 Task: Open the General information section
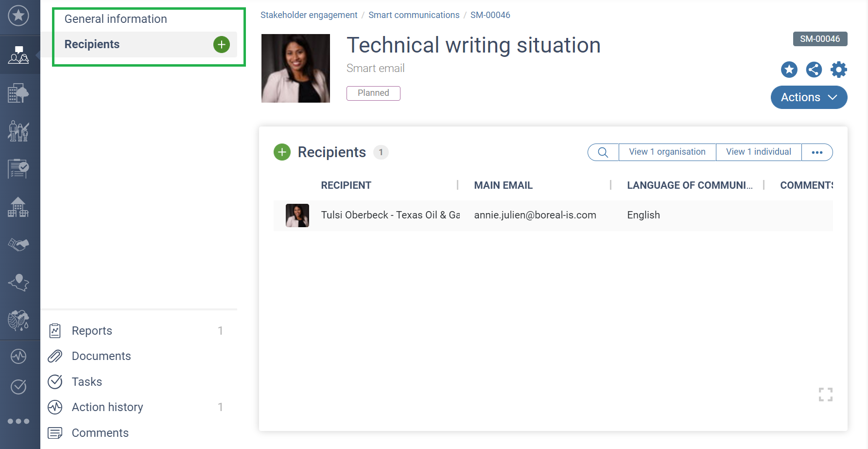[115, 19]
